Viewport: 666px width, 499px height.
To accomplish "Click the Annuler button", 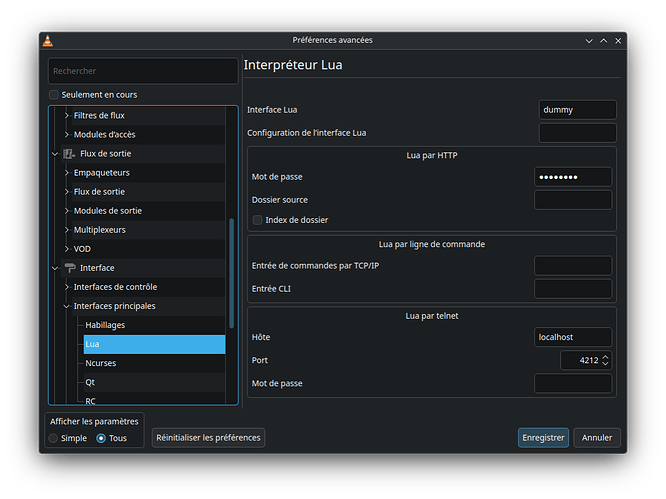I will coord(597,438).
